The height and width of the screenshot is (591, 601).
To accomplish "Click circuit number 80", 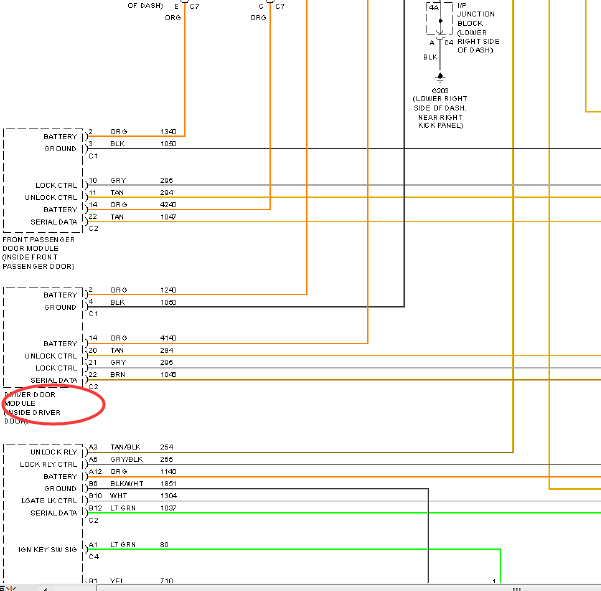I will click(x=164, y=545).
